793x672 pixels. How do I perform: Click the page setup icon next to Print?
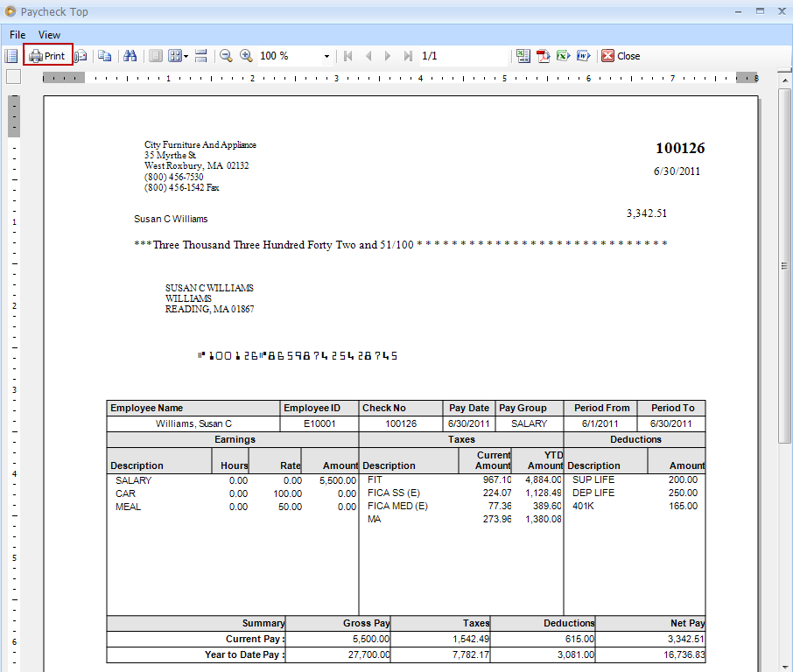[x=81, y=56]
